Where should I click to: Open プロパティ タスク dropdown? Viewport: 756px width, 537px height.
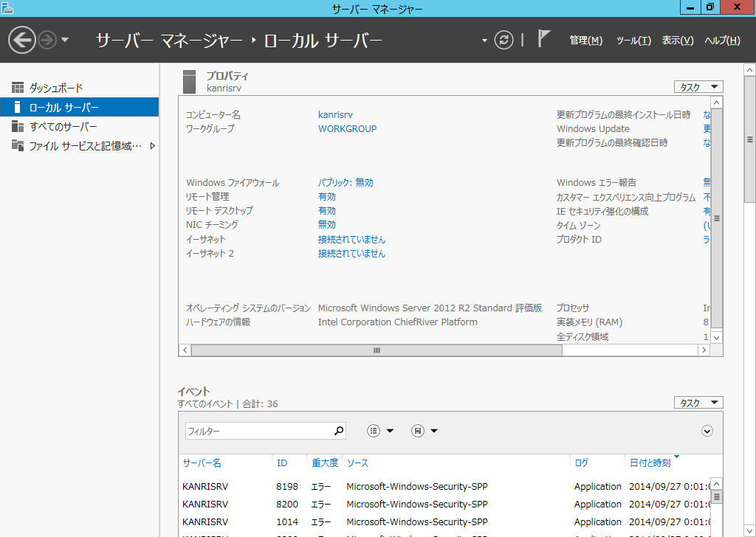698,87
